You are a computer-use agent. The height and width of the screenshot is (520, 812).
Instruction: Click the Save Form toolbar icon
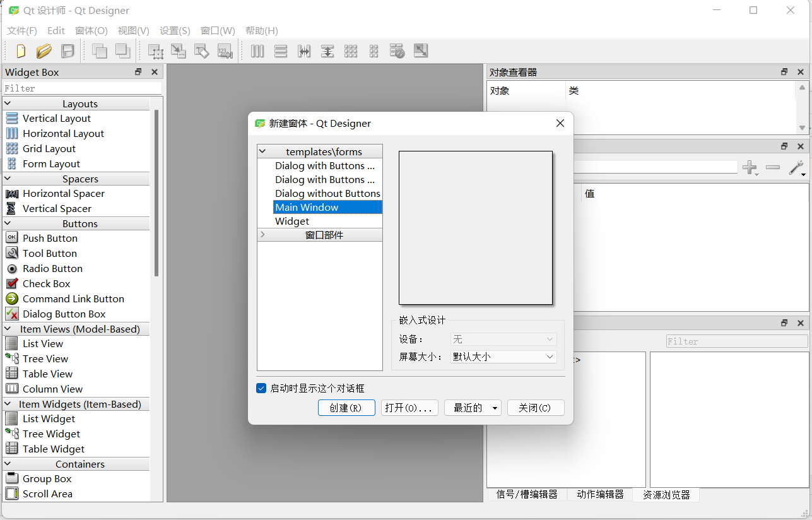(x=66, y=51)
